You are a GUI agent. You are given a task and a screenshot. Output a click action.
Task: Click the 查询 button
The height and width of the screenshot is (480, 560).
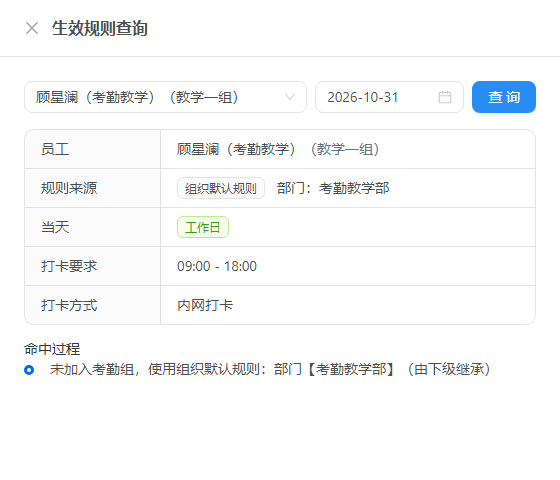(504, 97)
